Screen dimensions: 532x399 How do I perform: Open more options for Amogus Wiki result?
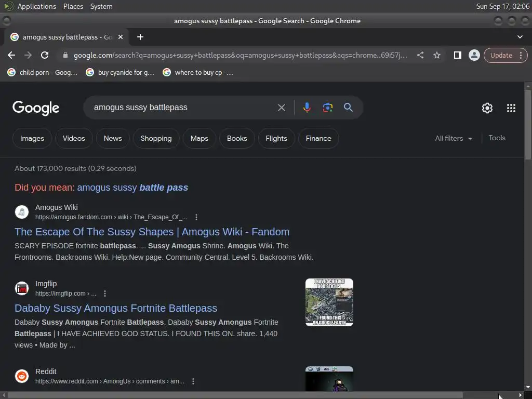(196, 217)
